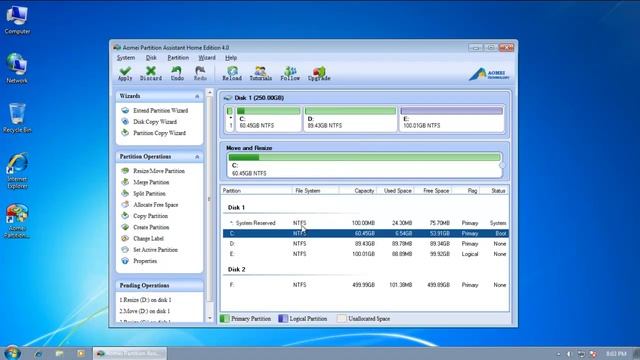Click the Unallocated Space legend swatch

coord(342,318)
